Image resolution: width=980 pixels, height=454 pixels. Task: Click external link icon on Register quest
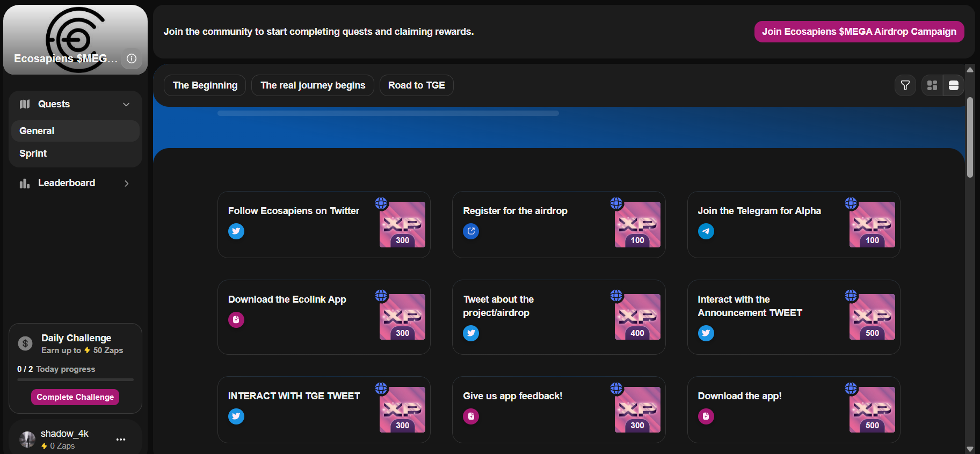point(471,231)
